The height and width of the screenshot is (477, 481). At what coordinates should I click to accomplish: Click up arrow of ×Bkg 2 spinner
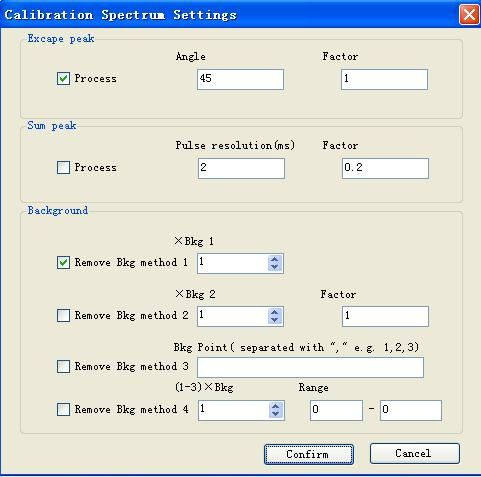tap(275, 312)
